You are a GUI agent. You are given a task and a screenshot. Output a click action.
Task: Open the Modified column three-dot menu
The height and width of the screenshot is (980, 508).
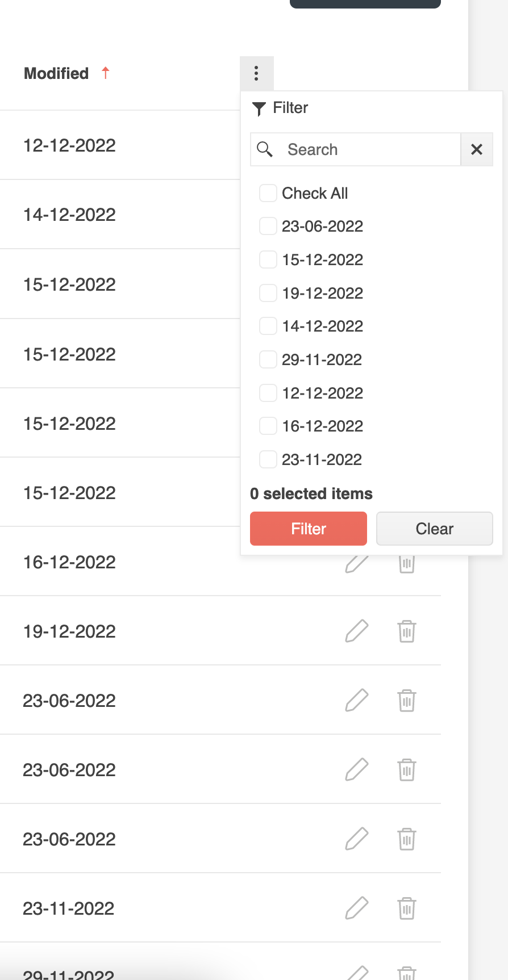click(x=256, y=73)
